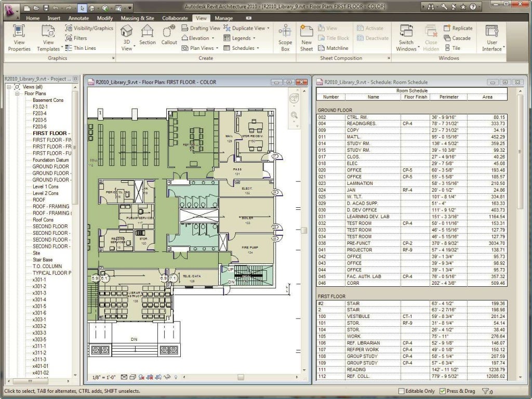The height and width of the screenshot is (399, 532).
Task: Create a New Sheet
Action: 307,38
